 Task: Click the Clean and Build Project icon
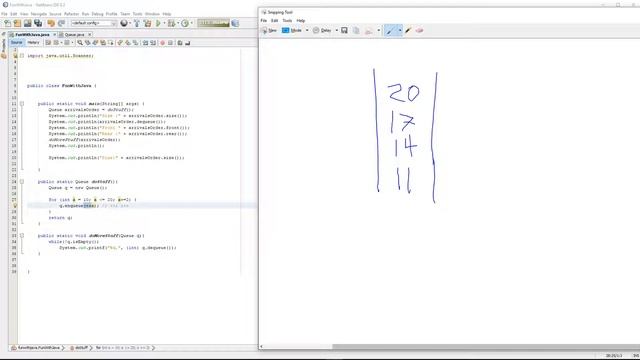[147, 23]
